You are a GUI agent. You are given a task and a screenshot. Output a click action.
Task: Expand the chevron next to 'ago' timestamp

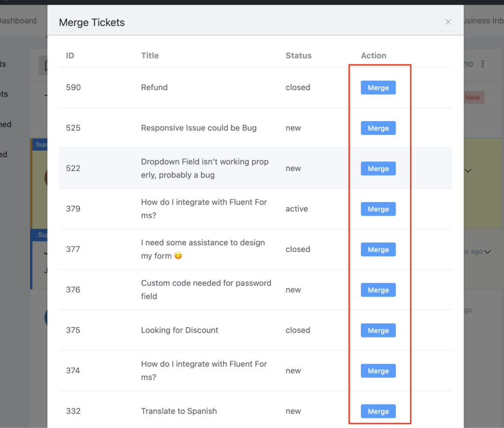[488, 252]
